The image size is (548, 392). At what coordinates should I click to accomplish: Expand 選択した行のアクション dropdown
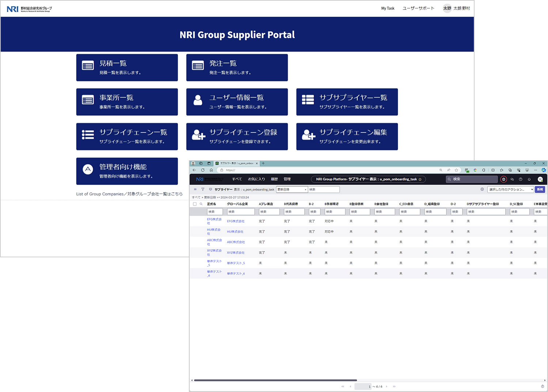pyautogui.click(x=511, y=189)
